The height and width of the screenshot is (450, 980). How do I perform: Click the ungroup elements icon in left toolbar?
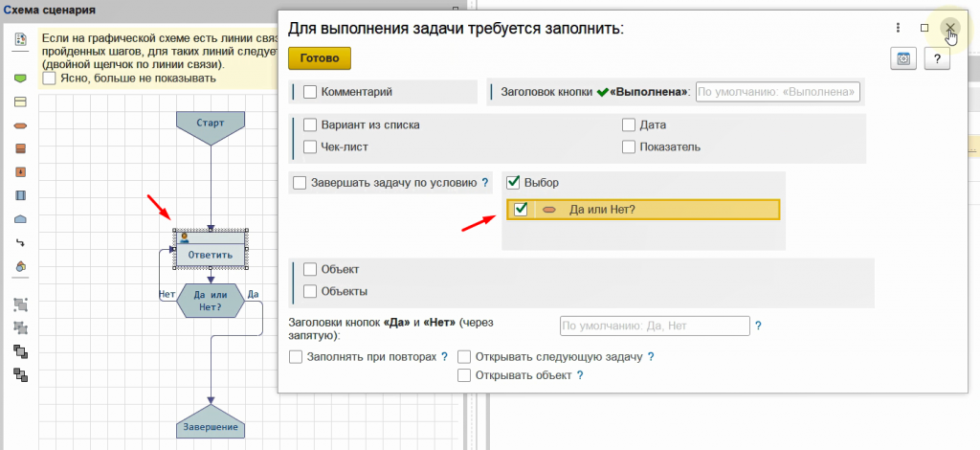(x=21, y=328)
